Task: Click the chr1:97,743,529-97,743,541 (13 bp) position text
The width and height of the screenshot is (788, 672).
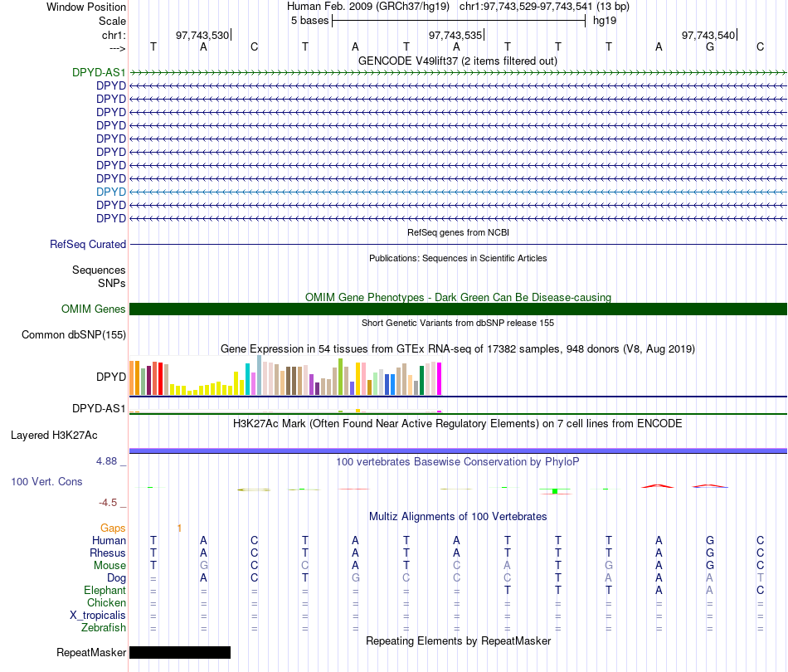Action: [x=544, y=7]
